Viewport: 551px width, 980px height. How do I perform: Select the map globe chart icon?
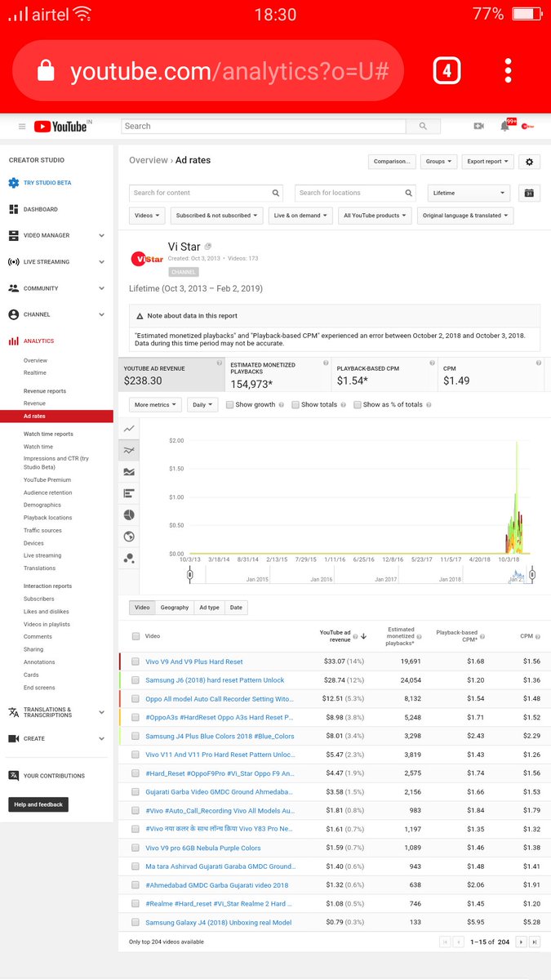pos(129,537)
